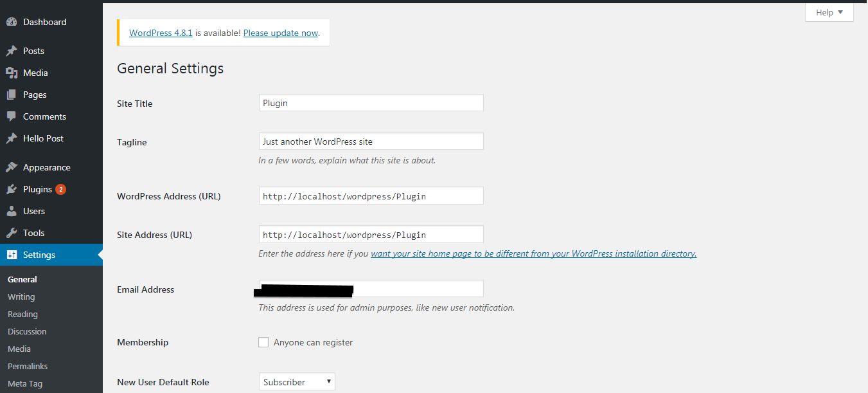
Task: Select the Discussion settings submenu item
Action: tap(27, 332)
